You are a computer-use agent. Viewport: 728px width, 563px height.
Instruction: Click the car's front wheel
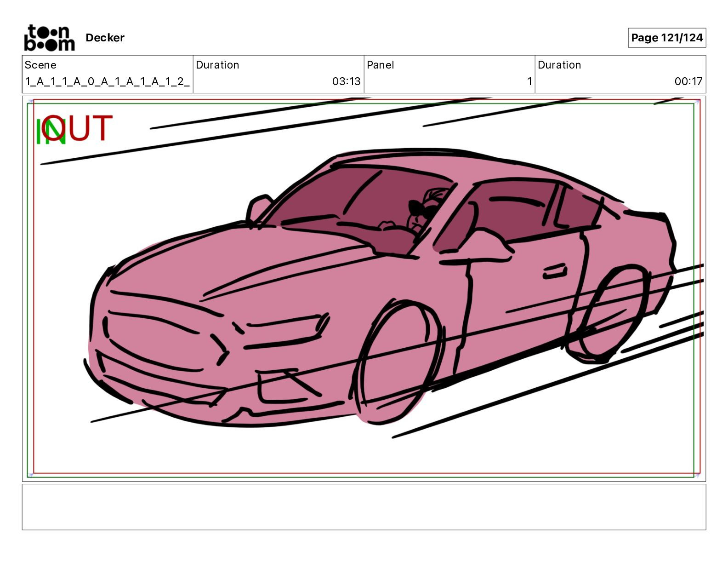(x=399, y=362)
